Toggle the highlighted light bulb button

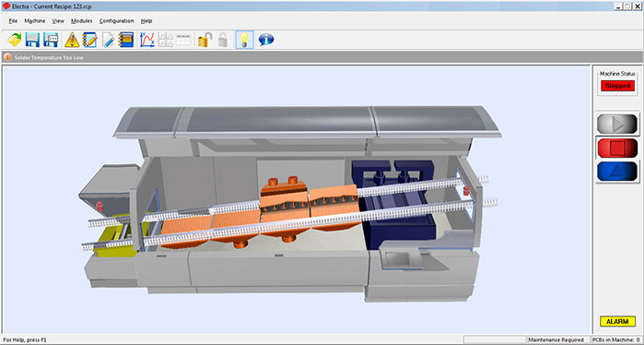[245, 40]
